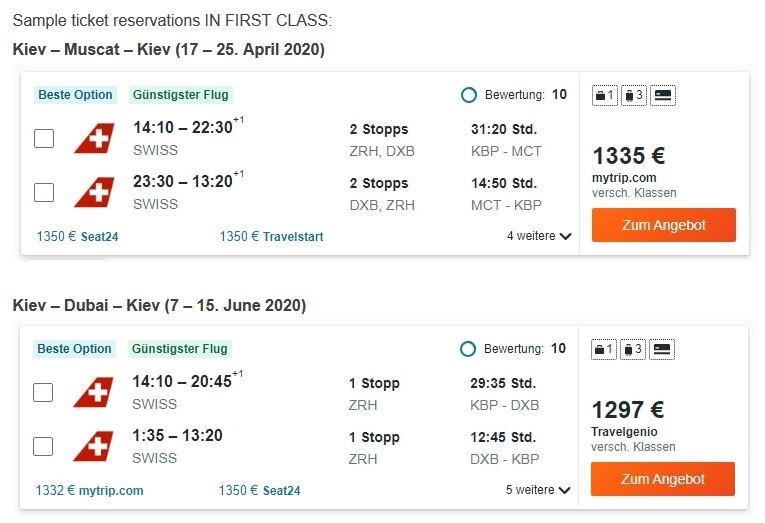Click the rightmost baggage-row icon in the Muscat offer

click(662, 95)
